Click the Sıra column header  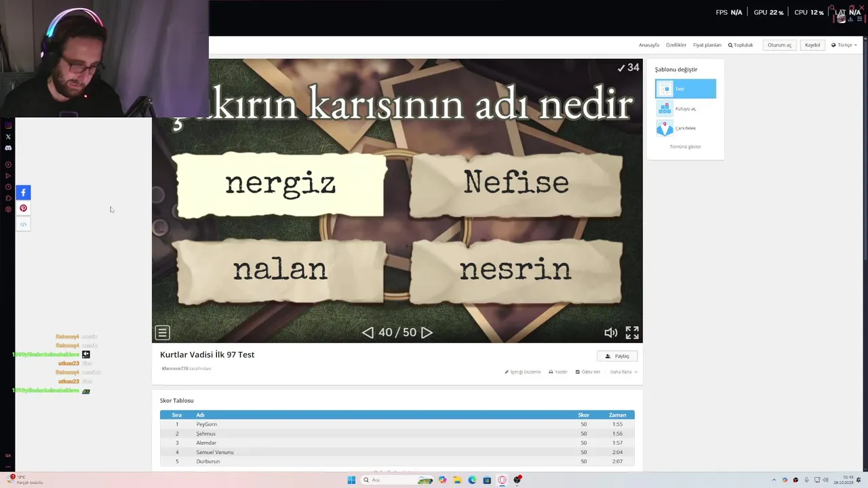click(x=177, y=415)
